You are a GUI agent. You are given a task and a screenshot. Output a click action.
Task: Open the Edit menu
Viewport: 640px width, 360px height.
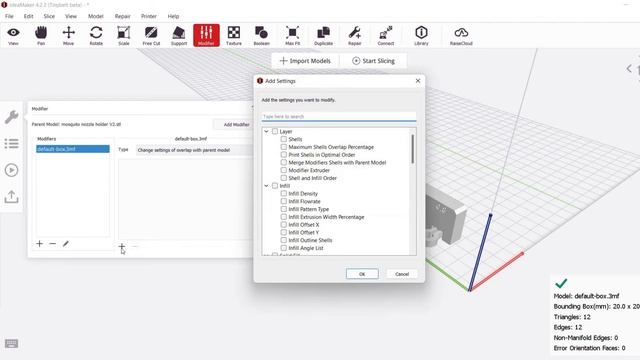click(29, 16)
